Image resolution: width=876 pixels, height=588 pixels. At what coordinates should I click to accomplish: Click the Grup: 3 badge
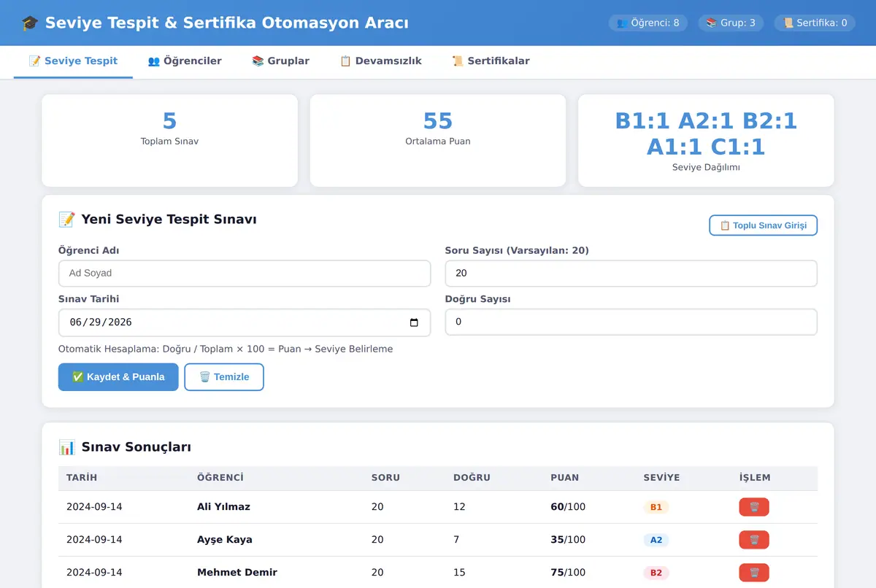pyautogui.click(x=731, y=23)
